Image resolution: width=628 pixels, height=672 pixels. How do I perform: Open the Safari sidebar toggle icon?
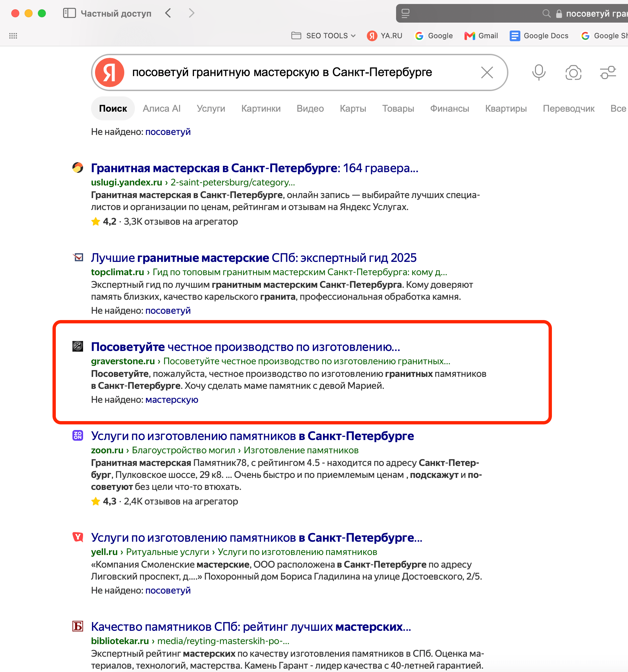click(x=69, y=13)
